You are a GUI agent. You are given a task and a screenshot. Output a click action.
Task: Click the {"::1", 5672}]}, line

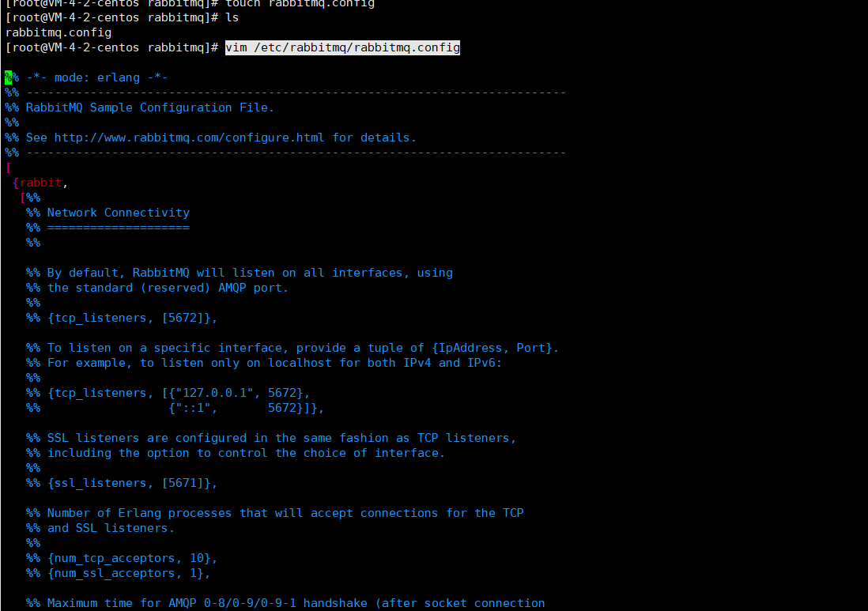coord(175,408)
